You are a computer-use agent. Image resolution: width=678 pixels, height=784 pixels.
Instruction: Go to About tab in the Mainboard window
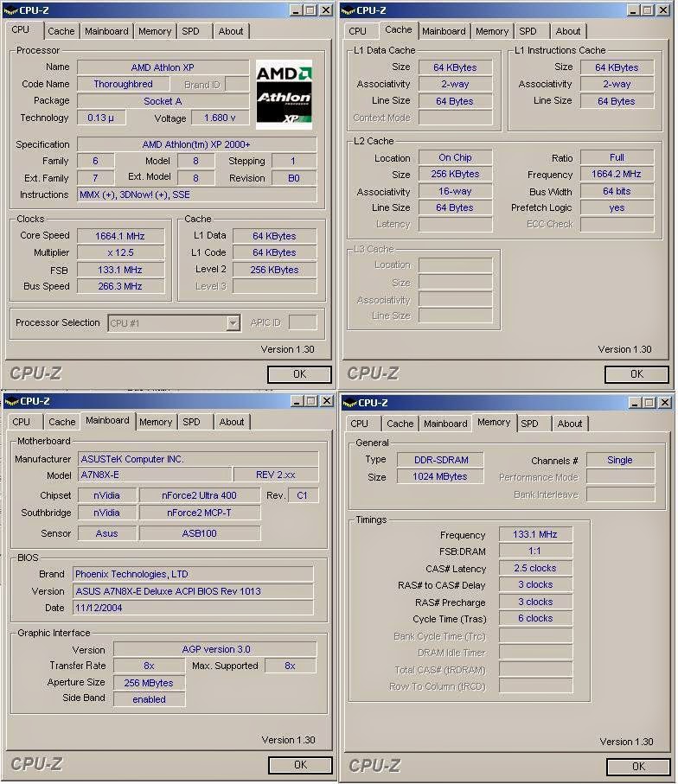click(232, 422)
